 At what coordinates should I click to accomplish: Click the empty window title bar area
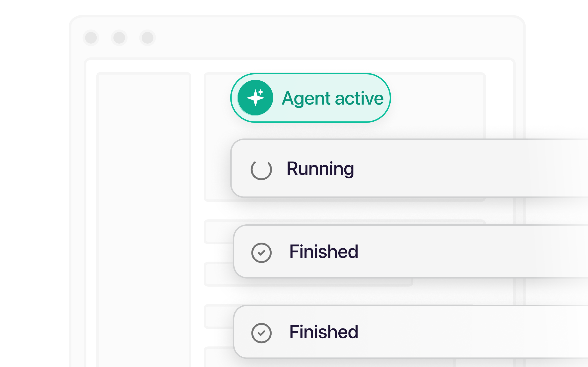click(316, 38)
